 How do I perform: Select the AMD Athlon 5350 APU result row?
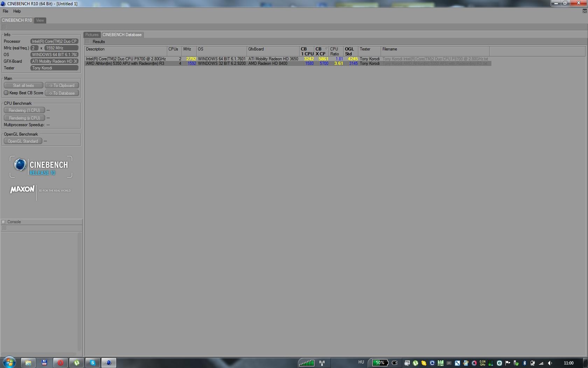(x=288, y=63)
